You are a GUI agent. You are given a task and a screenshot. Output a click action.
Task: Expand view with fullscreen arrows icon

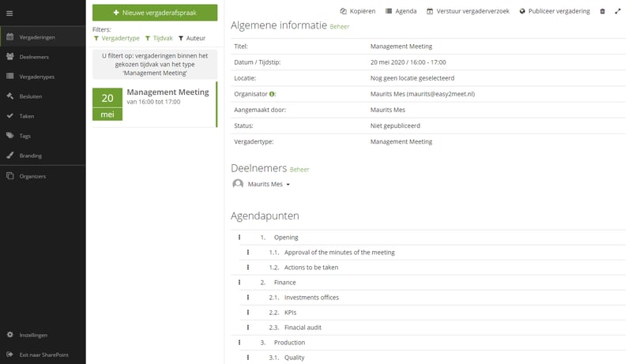coord(618,11)
